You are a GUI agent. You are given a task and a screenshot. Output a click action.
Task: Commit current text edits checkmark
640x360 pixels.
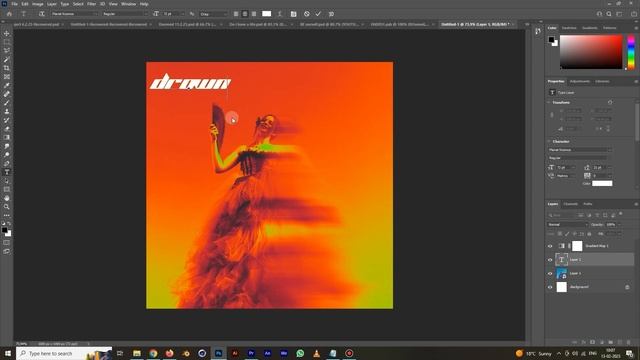(318, 14)
